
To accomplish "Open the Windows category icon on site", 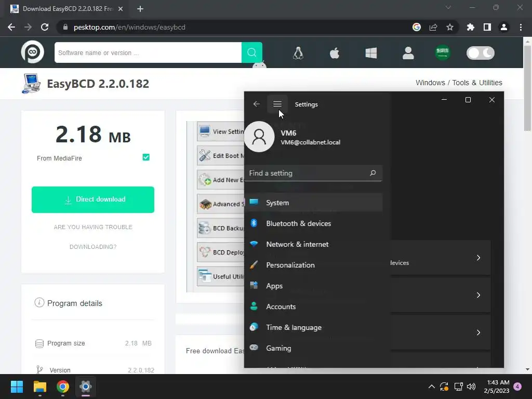I will (x=371, y=53).
